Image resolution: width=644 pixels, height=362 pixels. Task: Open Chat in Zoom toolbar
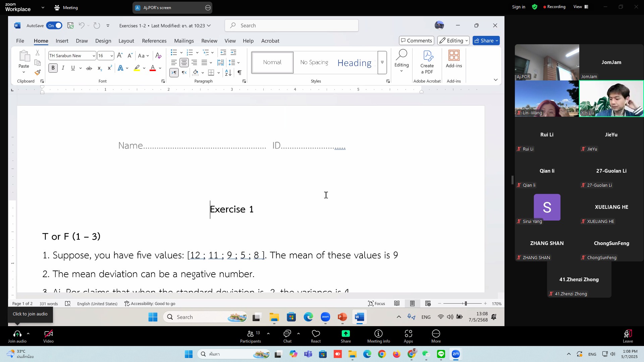(x=287, y=336)
